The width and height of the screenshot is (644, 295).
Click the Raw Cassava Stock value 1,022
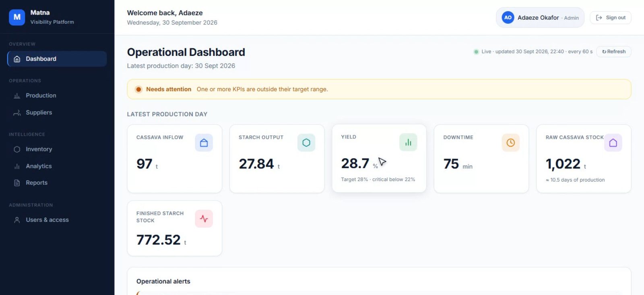click(563, 164)
